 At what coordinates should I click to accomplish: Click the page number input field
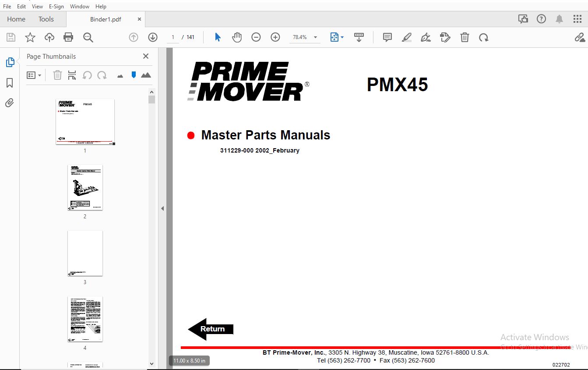(173, 37)
